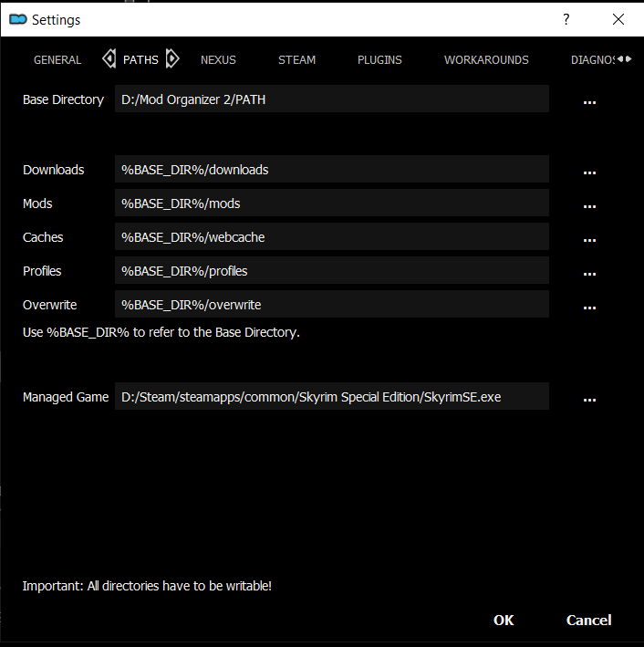The height and width of the screenshot is (647, 644).
Task: Open the Diagnostics tab
Action: pyautogui.click(x=593, y=60)
